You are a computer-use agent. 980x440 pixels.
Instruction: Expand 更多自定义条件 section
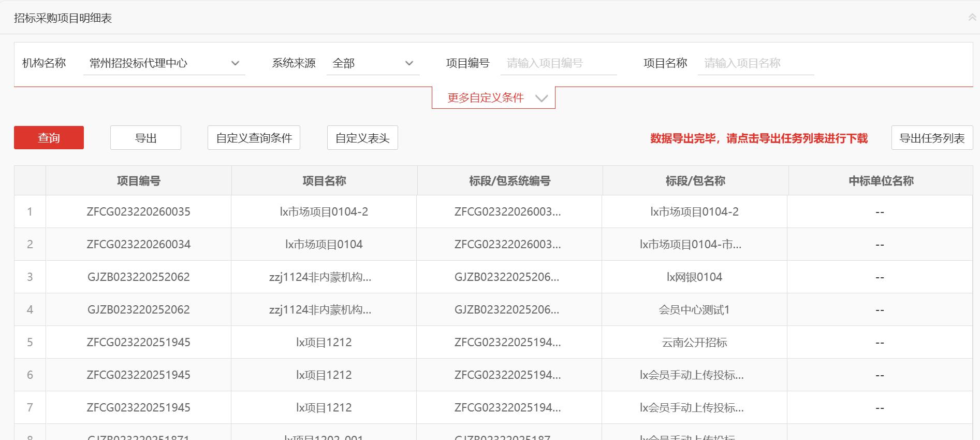point(493,98)
